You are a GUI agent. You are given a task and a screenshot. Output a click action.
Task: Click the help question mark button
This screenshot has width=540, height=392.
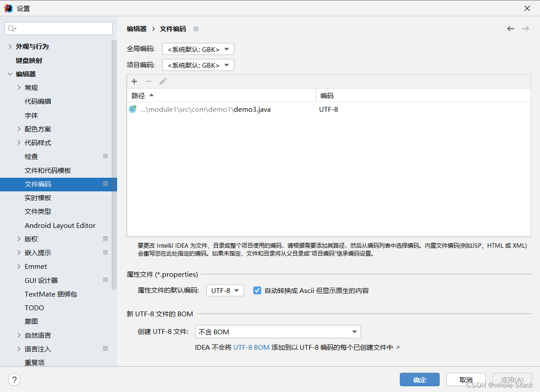coord(15,379)
